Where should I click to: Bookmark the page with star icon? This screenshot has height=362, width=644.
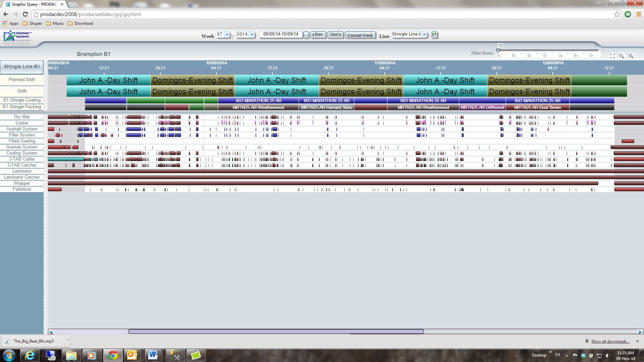(x=617, y=14)
